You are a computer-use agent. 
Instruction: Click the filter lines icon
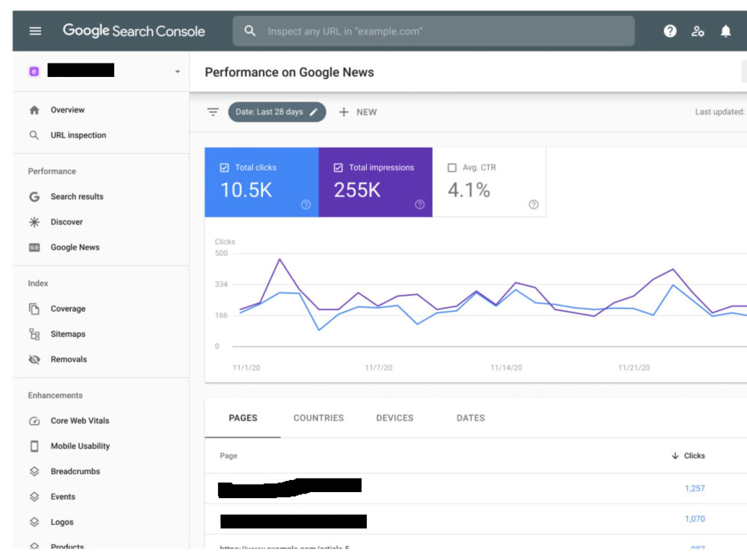click(x=213, y=112)
